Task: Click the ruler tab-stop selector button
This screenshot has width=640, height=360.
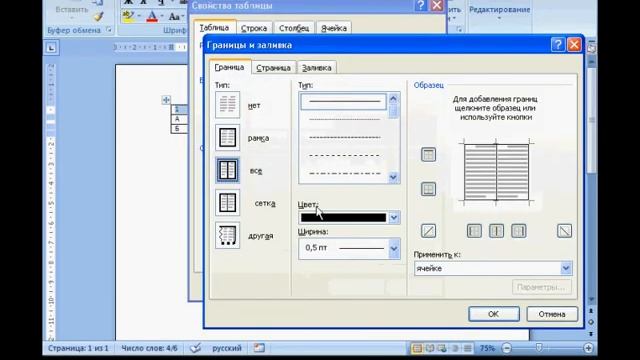Action: coord(51,48)
